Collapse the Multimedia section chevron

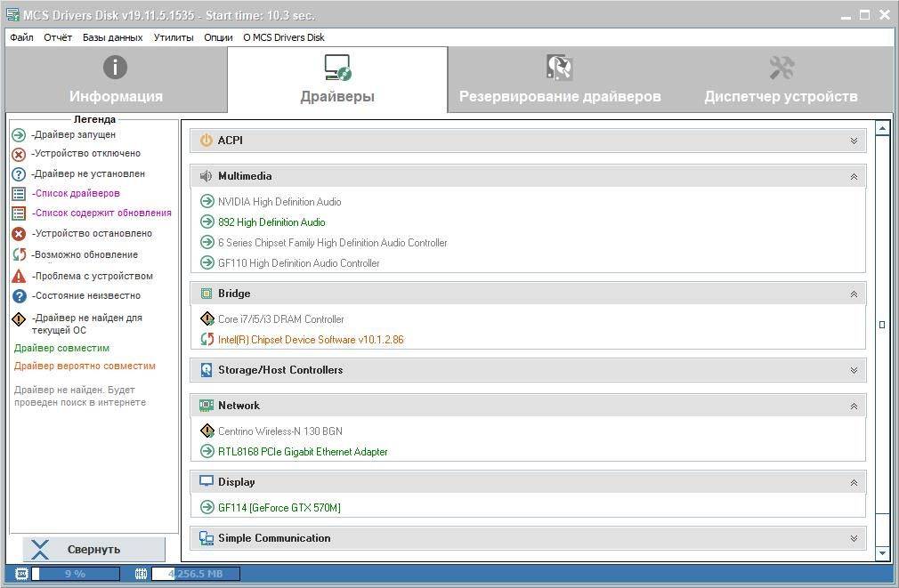tap(854, 176)
